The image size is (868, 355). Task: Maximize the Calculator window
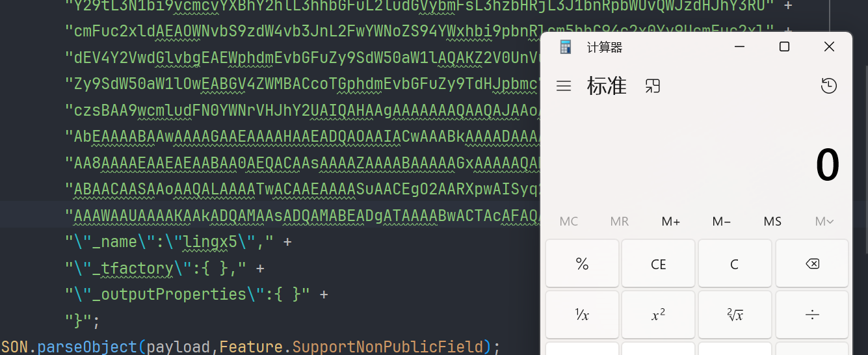pyautogui.click(x=784, y=47)
